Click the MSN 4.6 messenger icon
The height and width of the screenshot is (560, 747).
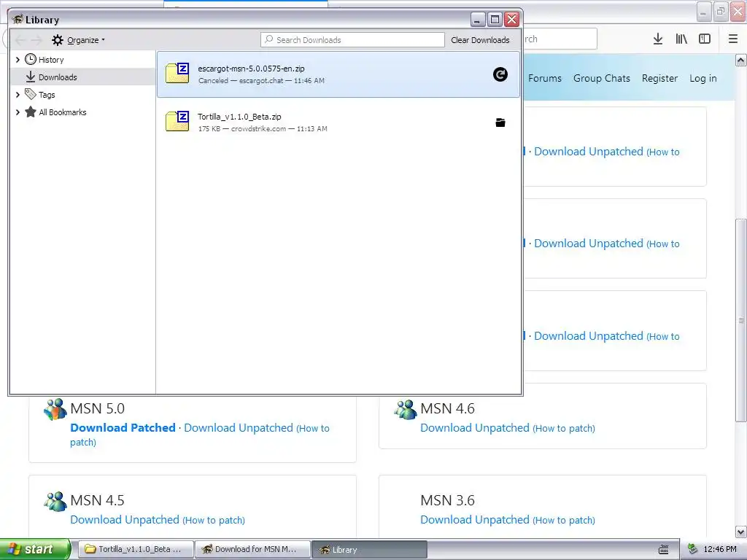click(406, 409)
